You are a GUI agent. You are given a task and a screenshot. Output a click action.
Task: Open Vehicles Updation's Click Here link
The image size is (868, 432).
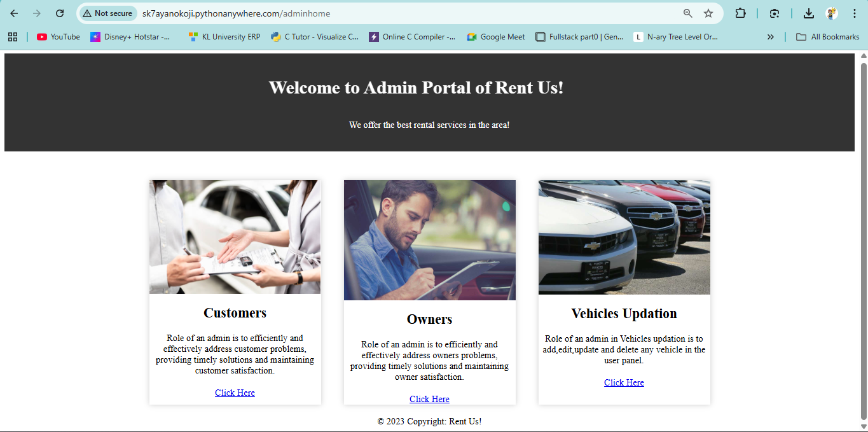click(x=624, y=382)
